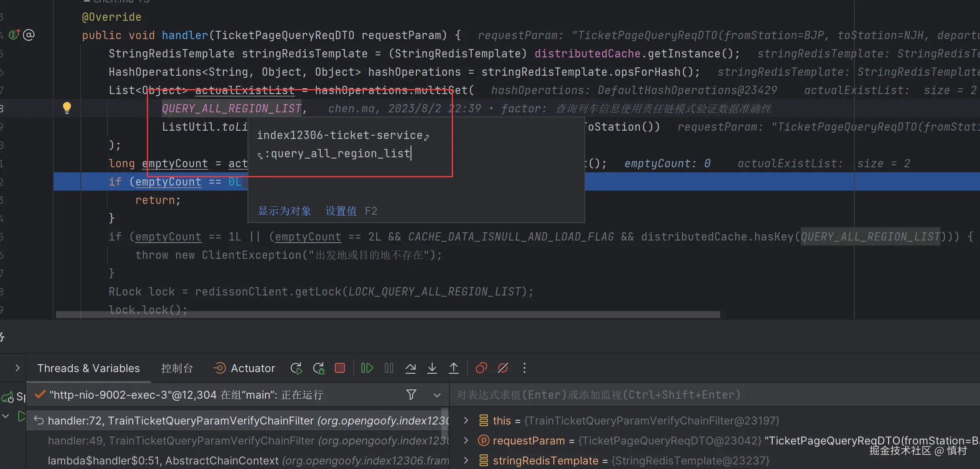Resume program execution
Viewport: 980px width, 469px height.
[367, 368]
